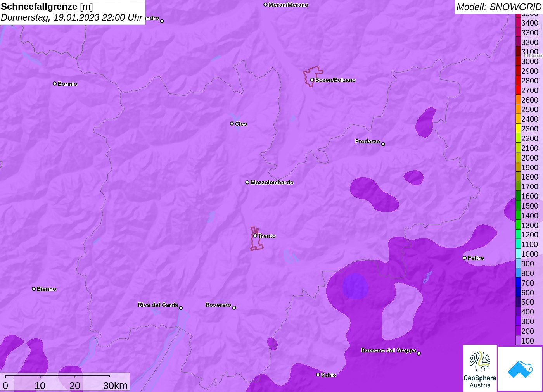Click the Riva del Garda marker dot
This screenshot has height=392, width=543.
(x=181, y=308)
